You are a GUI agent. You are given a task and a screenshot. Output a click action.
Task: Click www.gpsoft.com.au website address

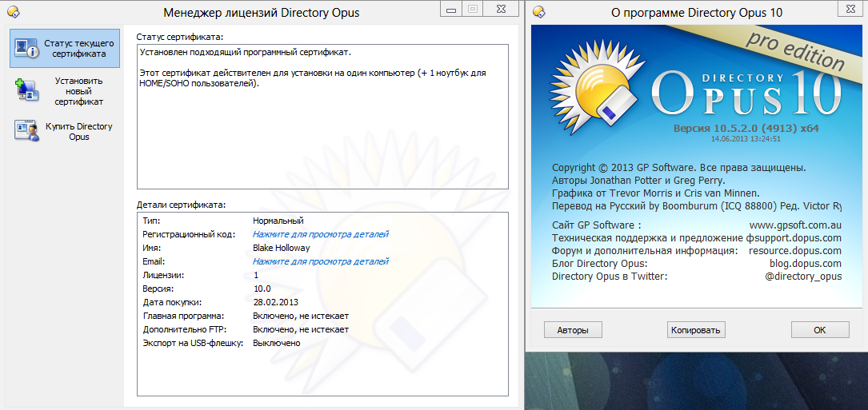tap(795, 225)
